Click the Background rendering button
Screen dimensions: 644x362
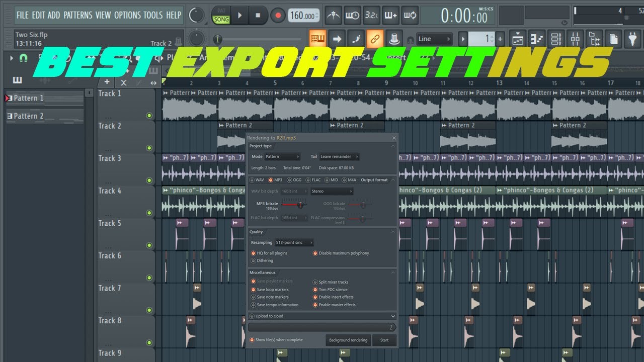coord(348,340)
